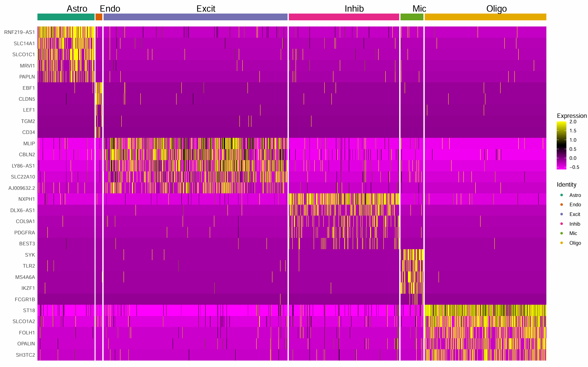588x367 pixels.
Task: Click the Excit column heading text
Action: tap(206, 9)
